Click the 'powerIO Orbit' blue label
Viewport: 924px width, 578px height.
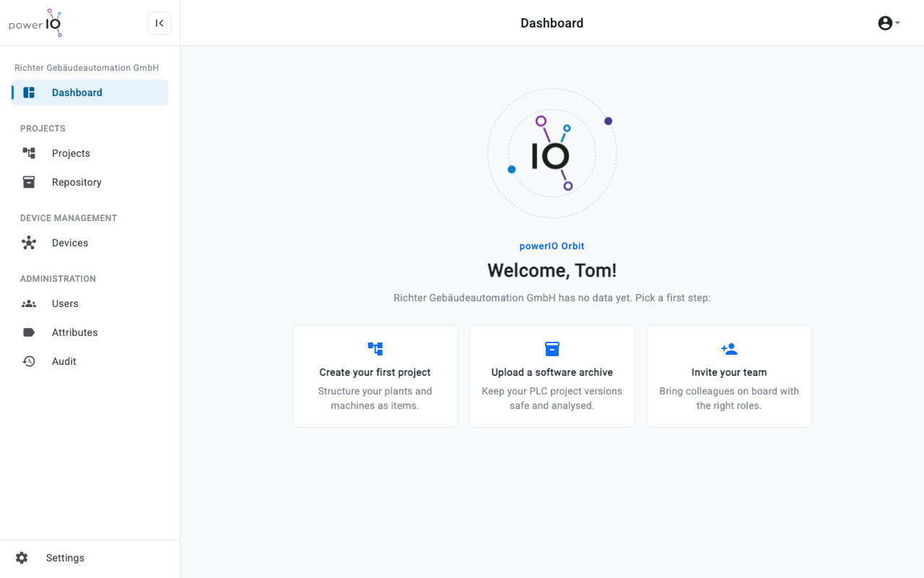coord(552,246)
